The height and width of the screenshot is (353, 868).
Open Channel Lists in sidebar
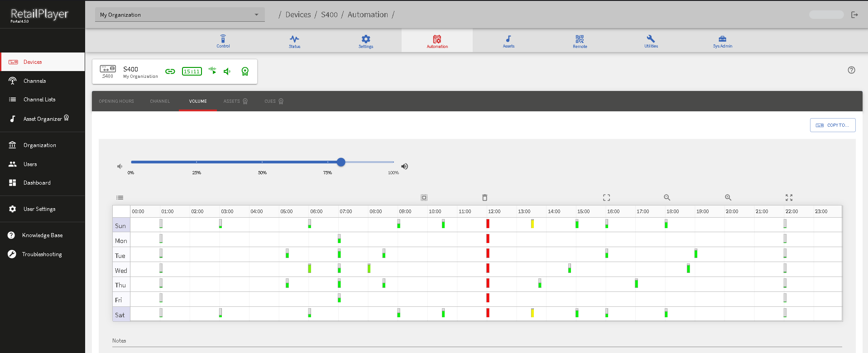39,100
